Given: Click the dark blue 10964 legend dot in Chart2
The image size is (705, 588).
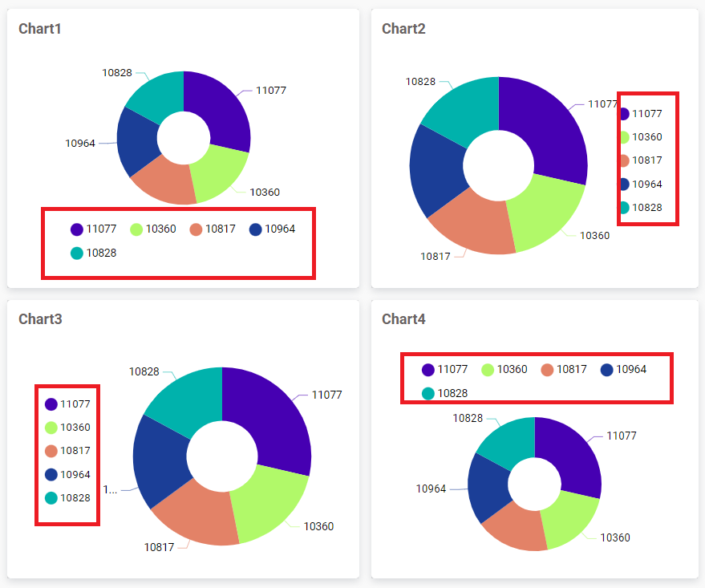Looking at the screenshot, I should point(625,184).
